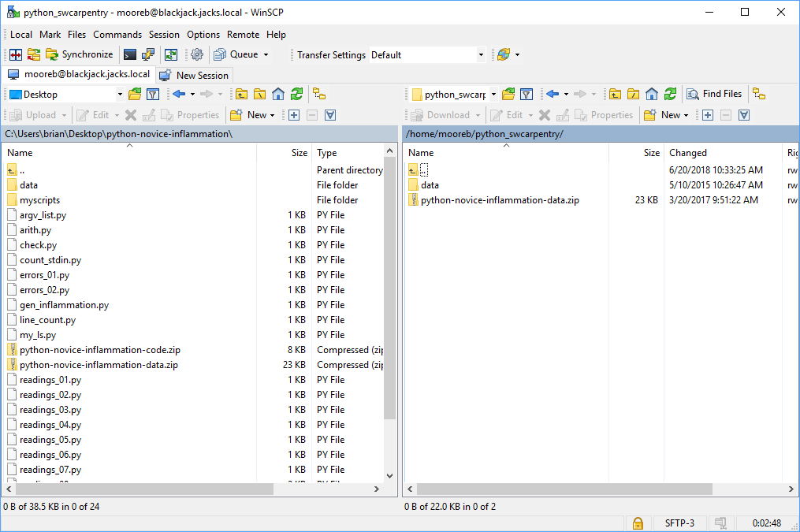Click remote panel Open Directory folder icon
Screen dimensions: 800x532
pyautogui.click(x=508, y=95)
